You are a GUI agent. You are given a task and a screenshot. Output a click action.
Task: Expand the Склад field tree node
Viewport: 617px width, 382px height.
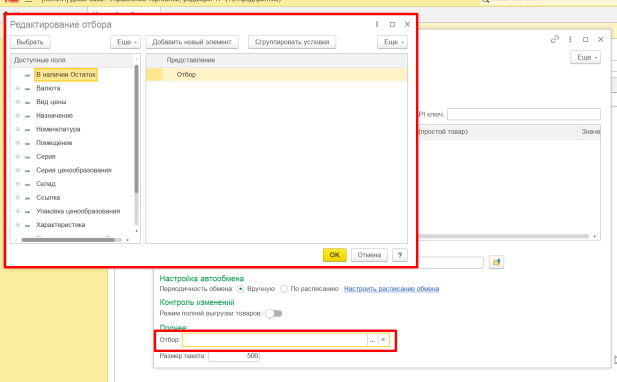[17, 184]
